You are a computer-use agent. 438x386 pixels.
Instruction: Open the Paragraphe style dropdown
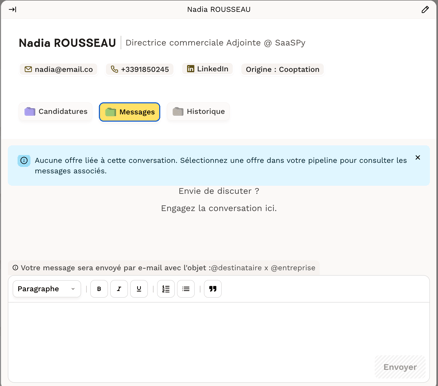pyautogui.click(x=47, y=289)
